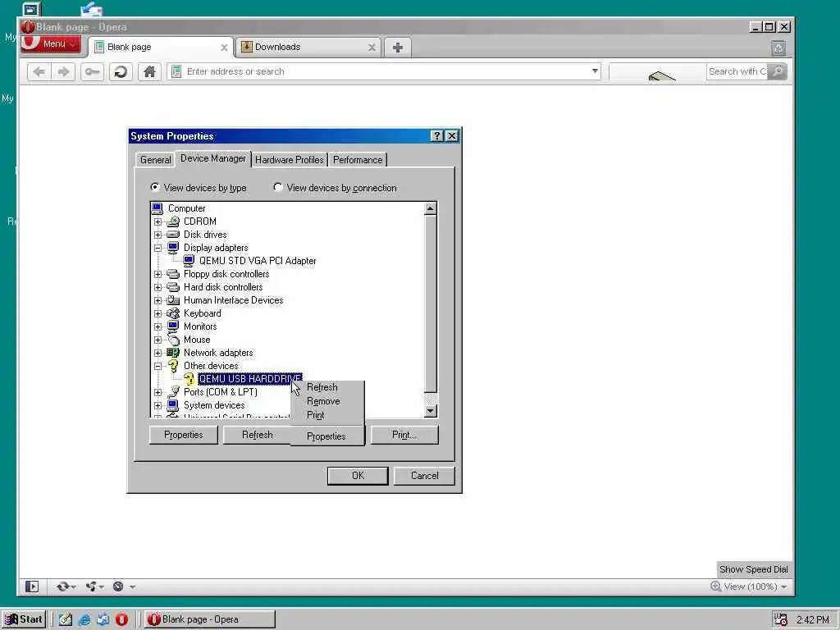The width and height of the screenshot is (840, 630).
Task: Open Opera's closed tabs trash icon
Action: coord(778,48)
